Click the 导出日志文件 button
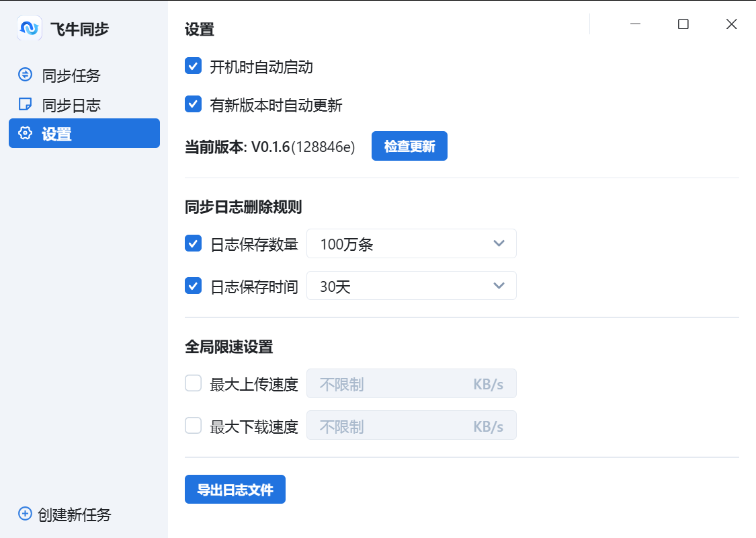Image resolution: width=756 pixels, height=538 pixels. click(x=235, y=490)
